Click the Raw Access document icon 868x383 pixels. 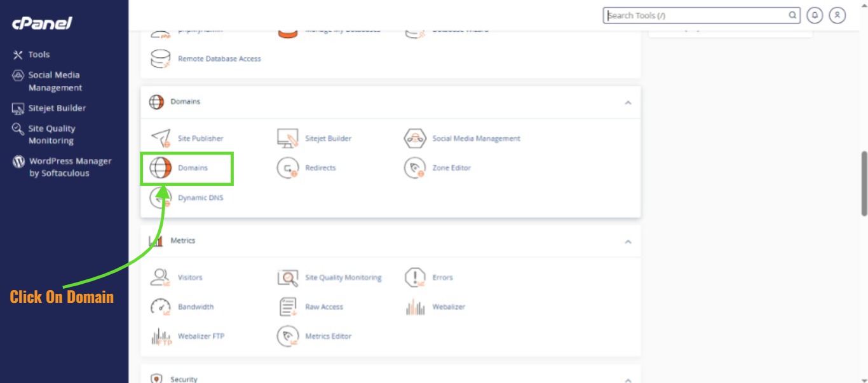coord(288,307)
